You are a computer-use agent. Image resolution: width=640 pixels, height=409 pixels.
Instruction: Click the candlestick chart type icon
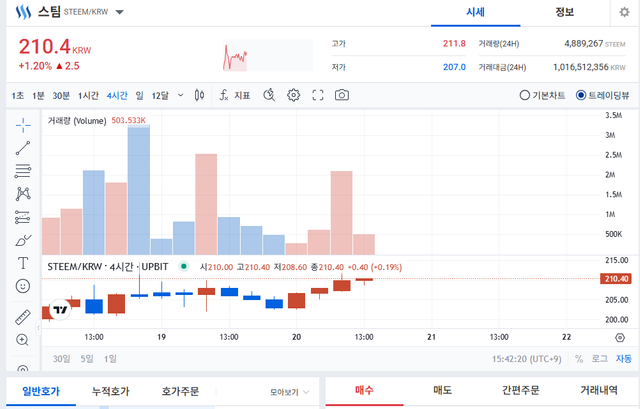coord(199,96)
